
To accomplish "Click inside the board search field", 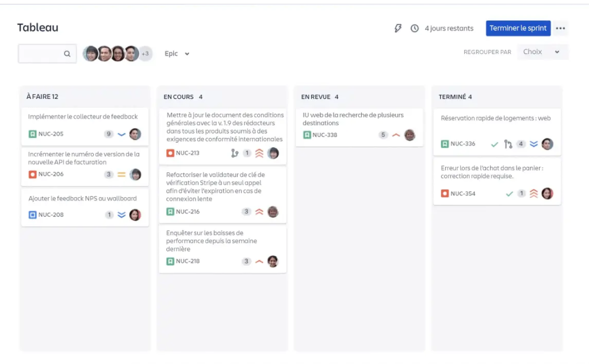I will pyautogui.click(x=41, y=53).
